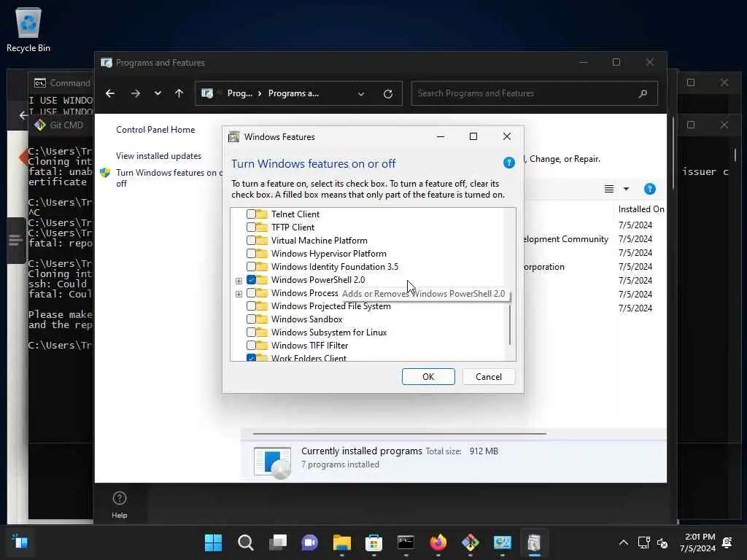Enable Telnet Client checkbox
747x560 pixels.
tap(251, 214)
